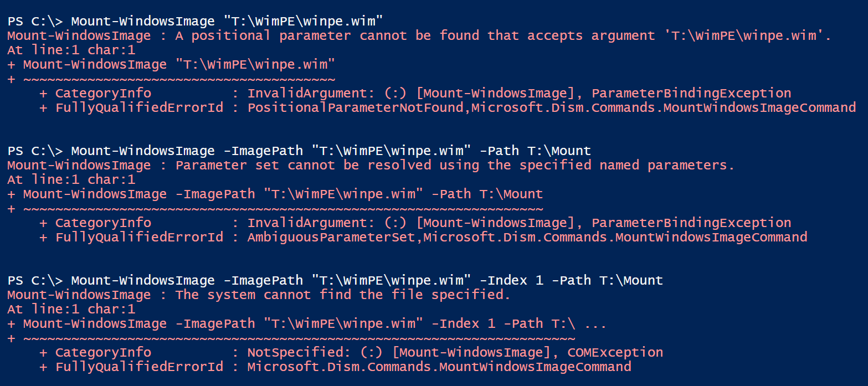The height and width of the screenshot is (386, 868).
Task: Click the CategoryInfo label in the first error
Action: pos(103,93)
